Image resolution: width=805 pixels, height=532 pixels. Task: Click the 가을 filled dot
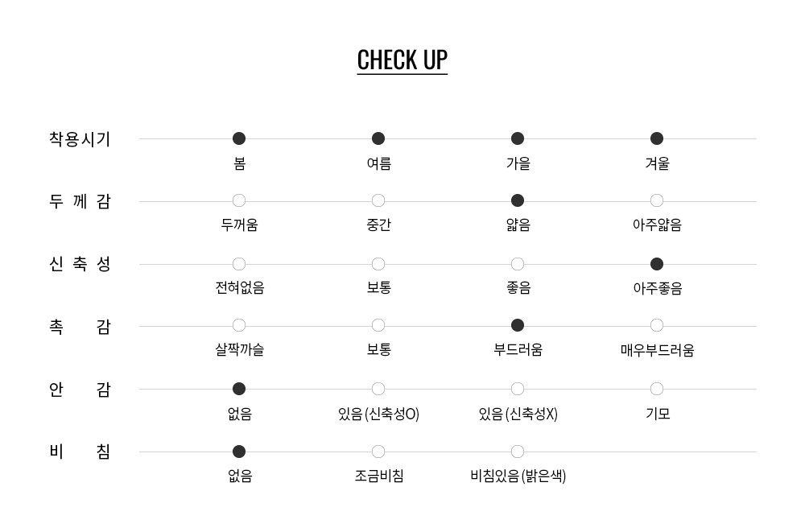click(518, 138)
